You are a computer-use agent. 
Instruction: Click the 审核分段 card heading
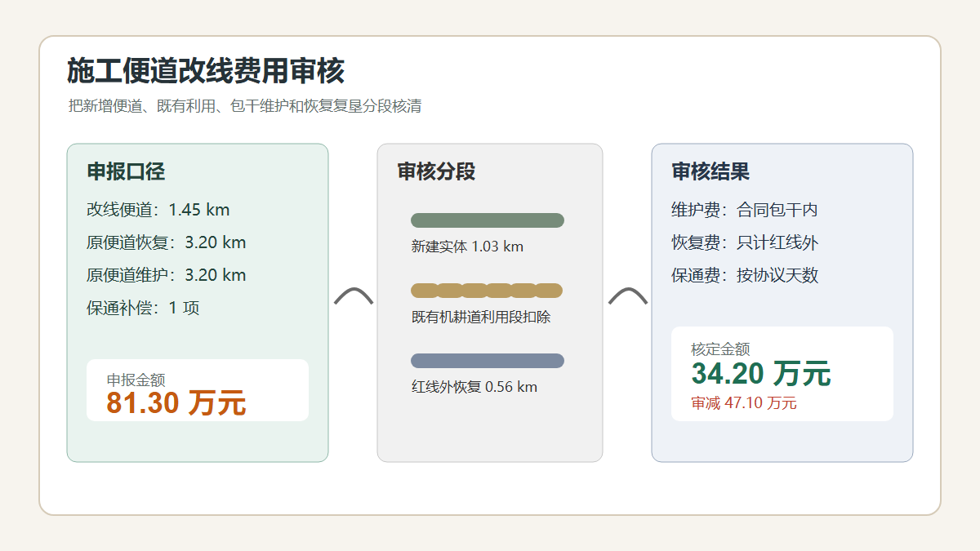(x=437, y=171)
